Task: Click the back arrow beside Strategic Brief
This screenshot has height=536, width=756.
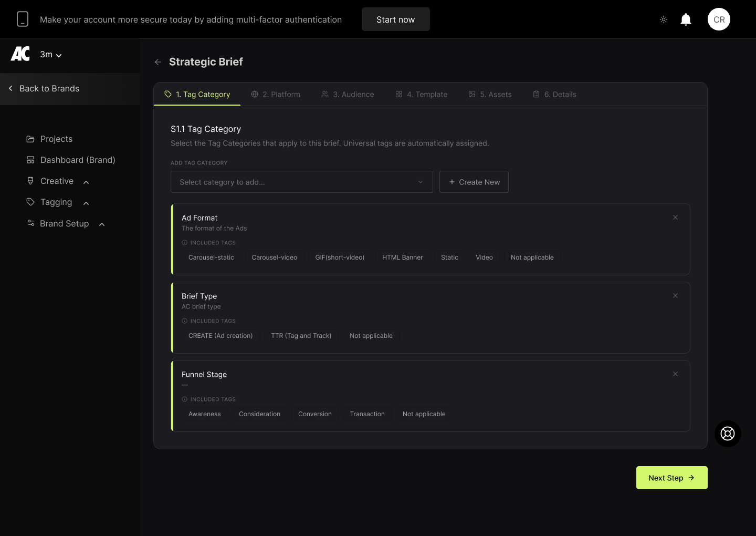Action: (158, 62)
